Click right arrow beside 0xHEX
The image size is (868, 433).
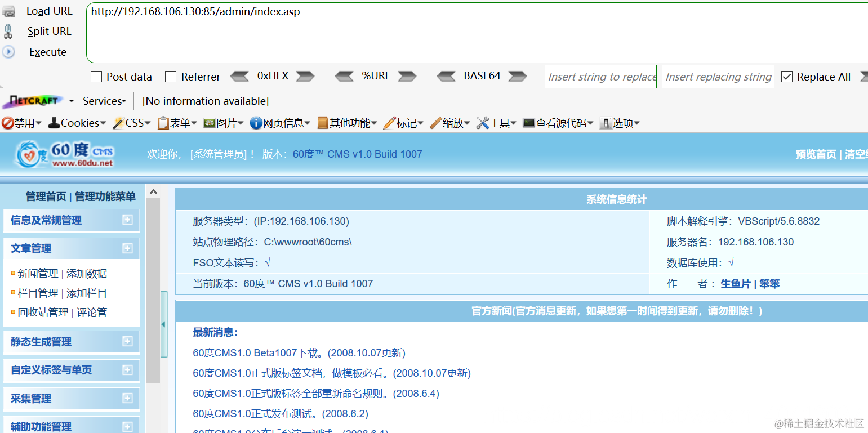pos(305,76)
